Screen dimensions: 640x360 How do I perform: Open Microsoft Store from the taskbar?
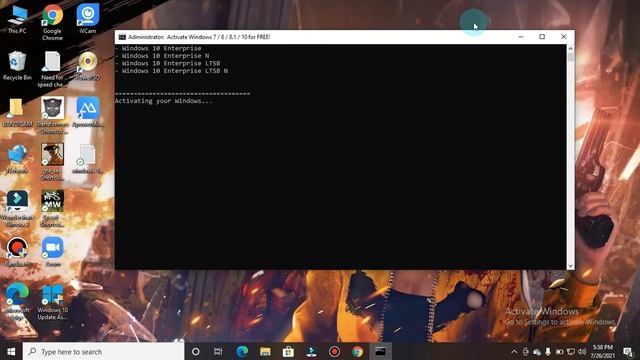288,351
